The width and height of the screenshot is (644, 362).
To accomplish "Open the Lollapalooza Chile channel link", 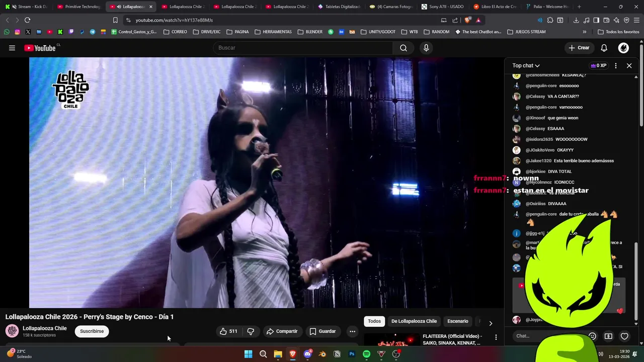I will pyautogui.click(x=45, y=328).
